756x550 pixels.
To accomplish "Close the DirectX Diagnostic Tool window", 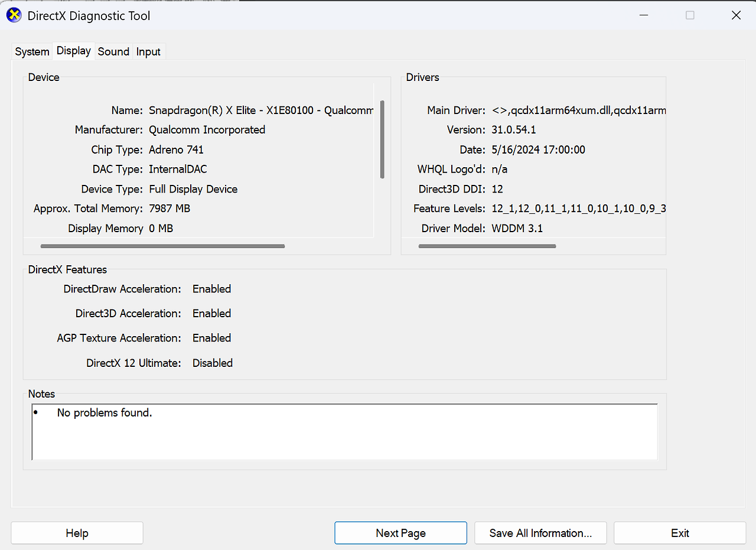I will pos(736,15).
